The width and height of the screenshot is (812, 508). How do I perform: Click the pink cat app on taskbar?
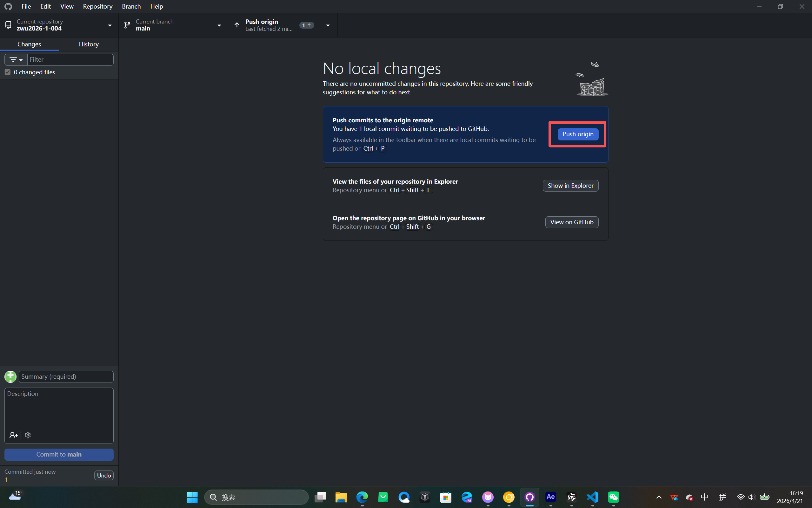488,497
